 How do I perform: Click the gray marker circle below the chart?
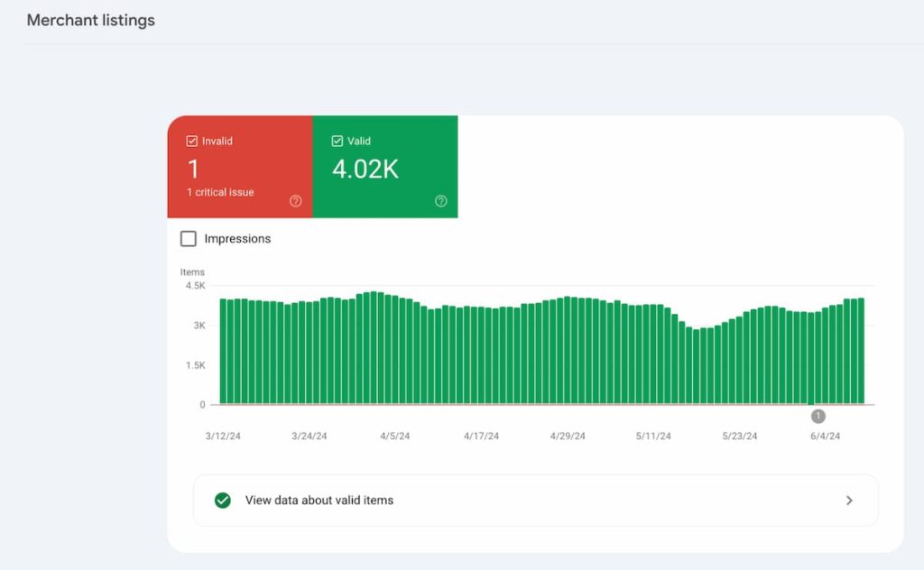[x=818, y=416]
